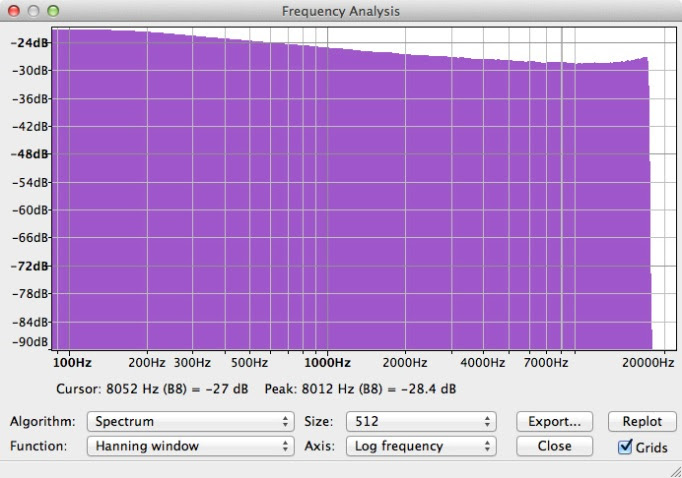Click the 1000Hz axis label
This screenshot has height=478, width=682.
click(327, 363)
